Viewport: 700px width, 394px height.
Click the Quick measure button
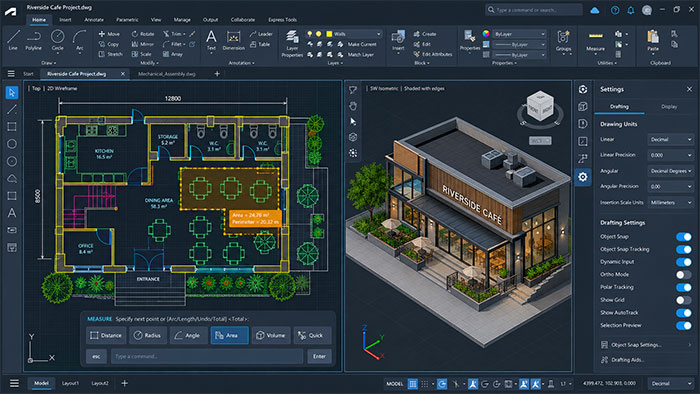(312, 335)
